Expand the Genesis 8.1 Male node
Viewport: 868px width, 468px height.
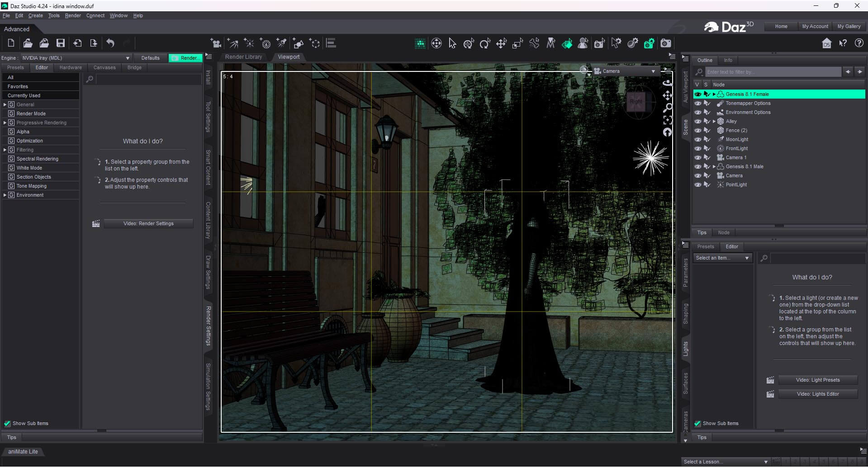(714, 166)
